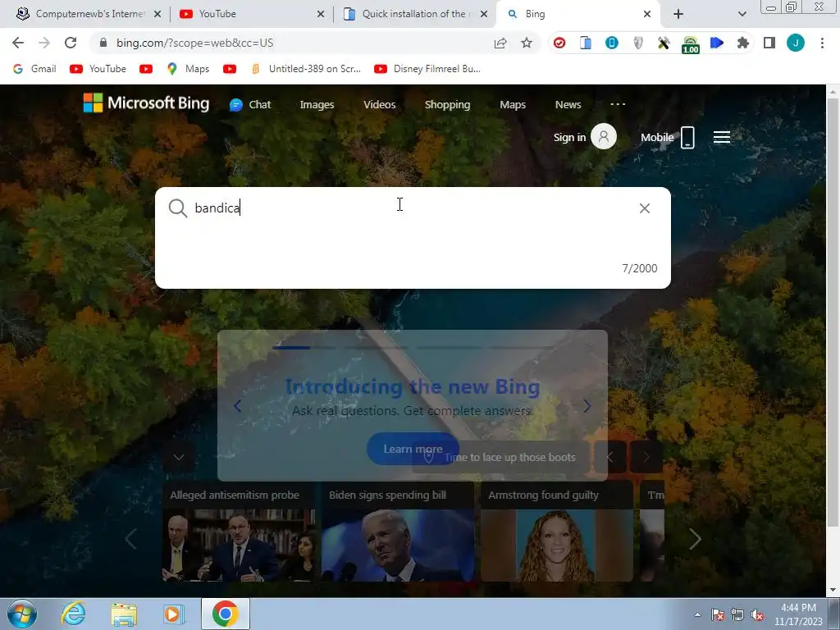The width and height of the screenshot is (840, 630).
Task: Open the Disney Filmreel bookmark
Action: pyautogui.click(x=427, y=69)
